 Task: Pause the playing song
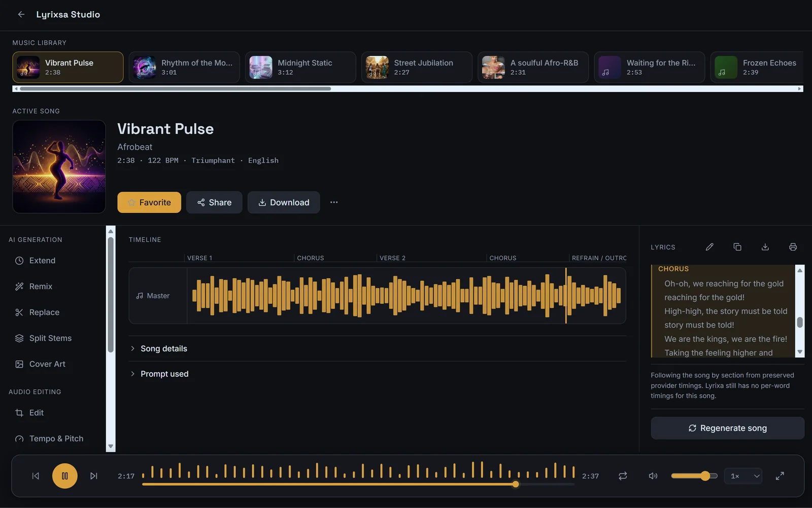coord(65,476)
